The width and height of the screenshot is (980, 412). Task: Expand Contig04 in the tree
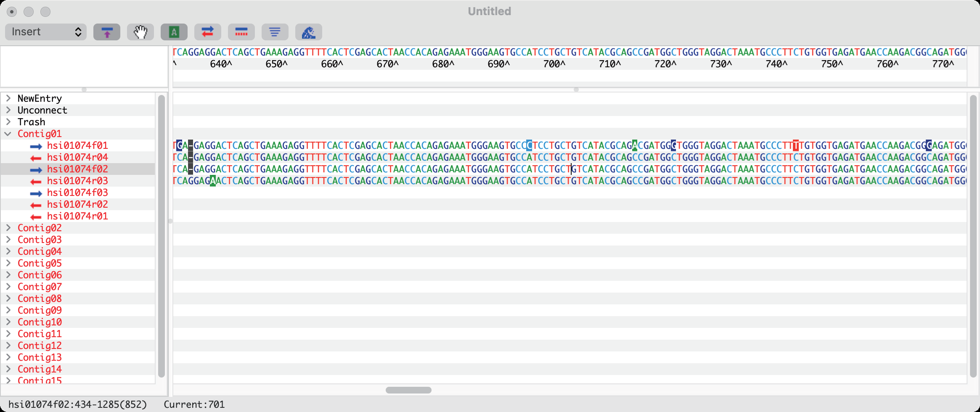click(x=8, y=251)
